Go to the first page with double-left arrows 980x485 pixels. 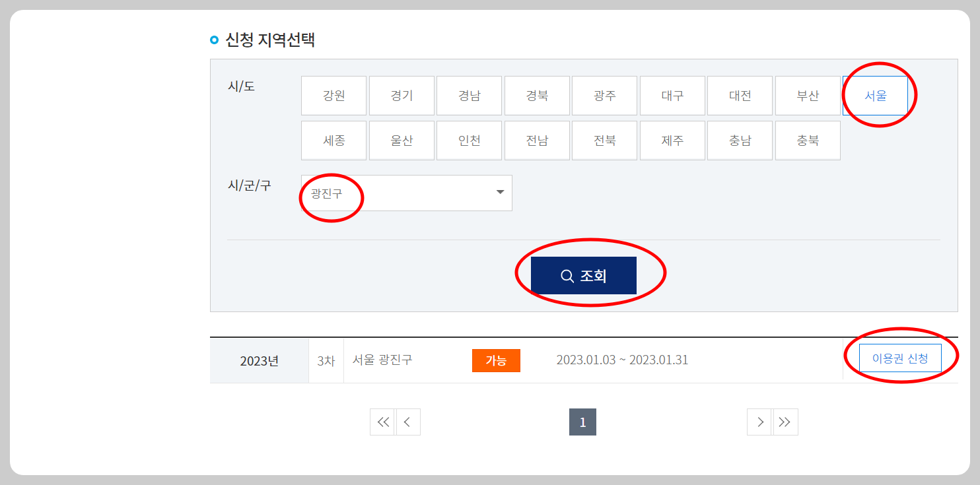coord(382,422)
